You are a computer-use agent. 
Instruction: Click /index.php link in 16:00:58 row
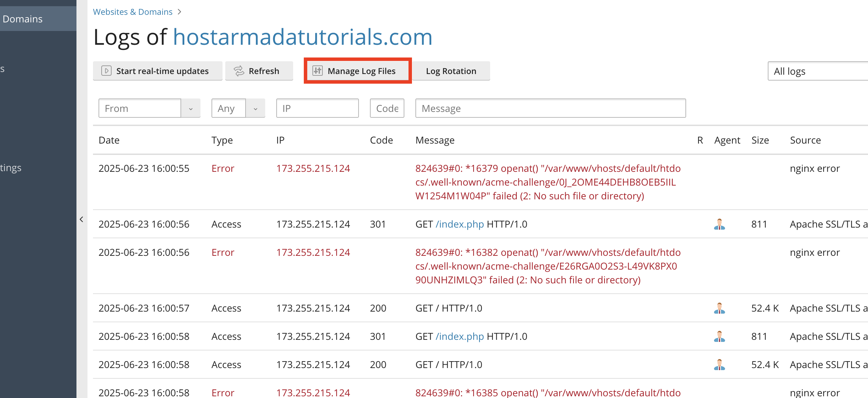click(x=460, y=336)
